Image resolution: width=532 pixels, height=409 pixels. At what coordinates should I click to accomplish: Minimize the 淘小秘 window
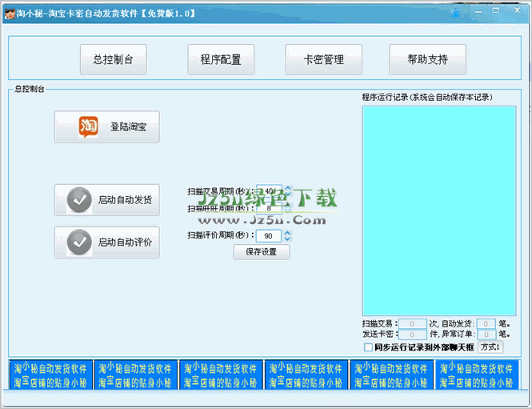click(478, 11)
